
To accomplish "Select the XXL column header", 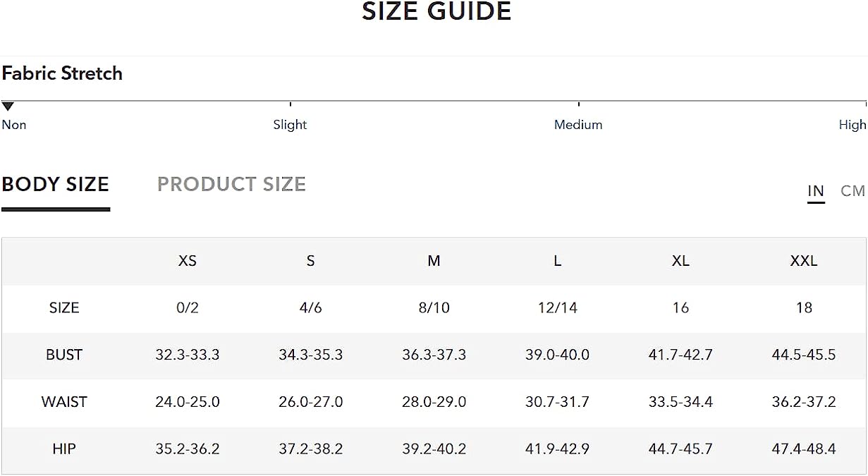I will coord(804,261).
